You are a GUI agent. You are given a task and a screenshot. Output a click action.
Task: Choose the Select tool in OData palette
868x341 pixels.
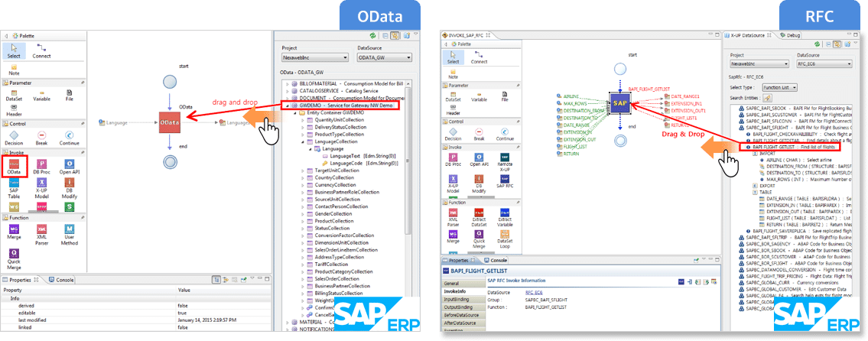tap(14, 51)
